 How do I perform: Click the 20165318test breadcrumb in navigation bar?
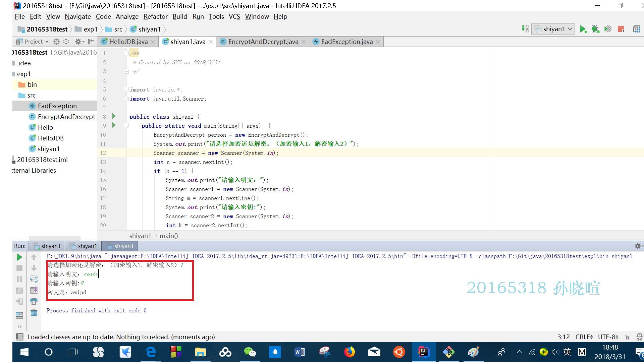43,29
